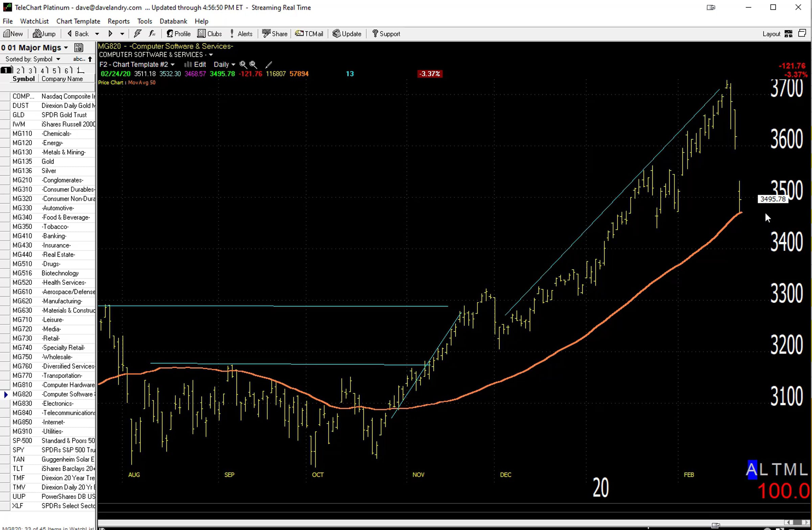The width and height of the screenshot is (812, 530).
Task: Click the MovAvg 50 indicator label
Action: [x=141, y=82]
